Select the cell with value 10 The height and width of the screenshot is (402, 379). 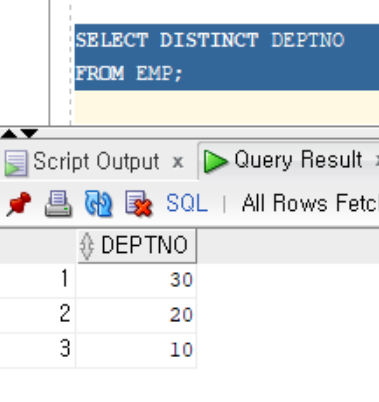136,350
